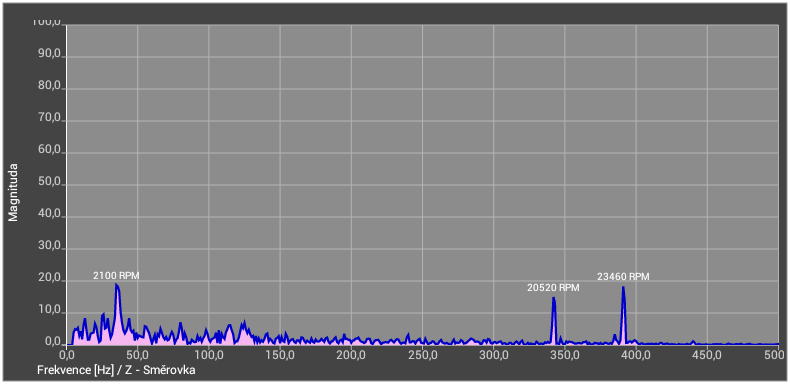Click the 23460 RPM peak label

(x=623, y=277)
